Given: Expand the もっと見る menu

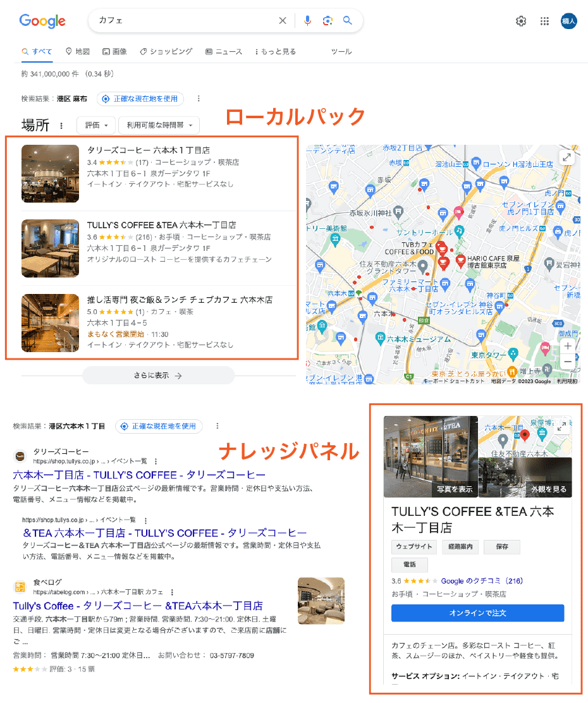Looking at the screenshot, I should coord(276,52).
